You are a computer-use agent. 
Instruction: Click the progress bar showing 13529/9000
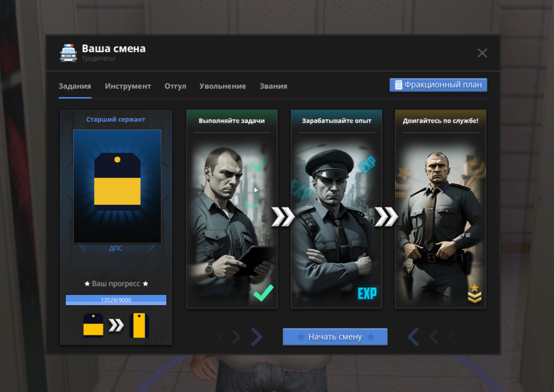116,300
